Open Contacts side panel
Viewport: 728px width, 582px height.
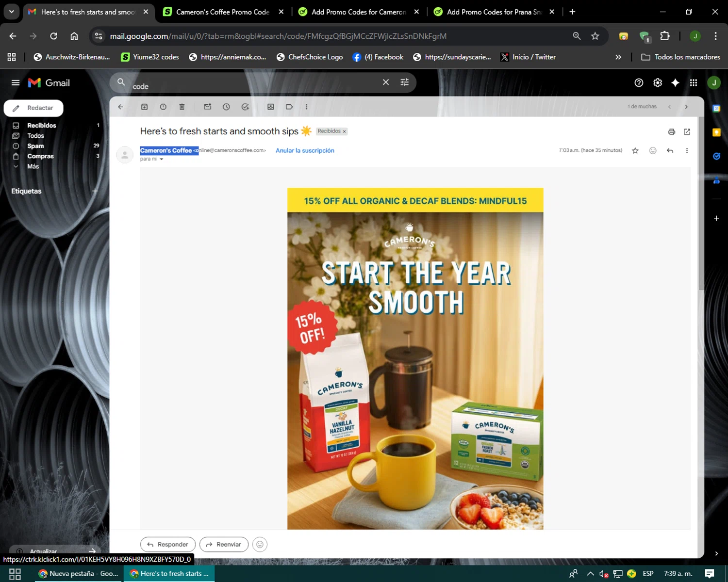(716, 180)
